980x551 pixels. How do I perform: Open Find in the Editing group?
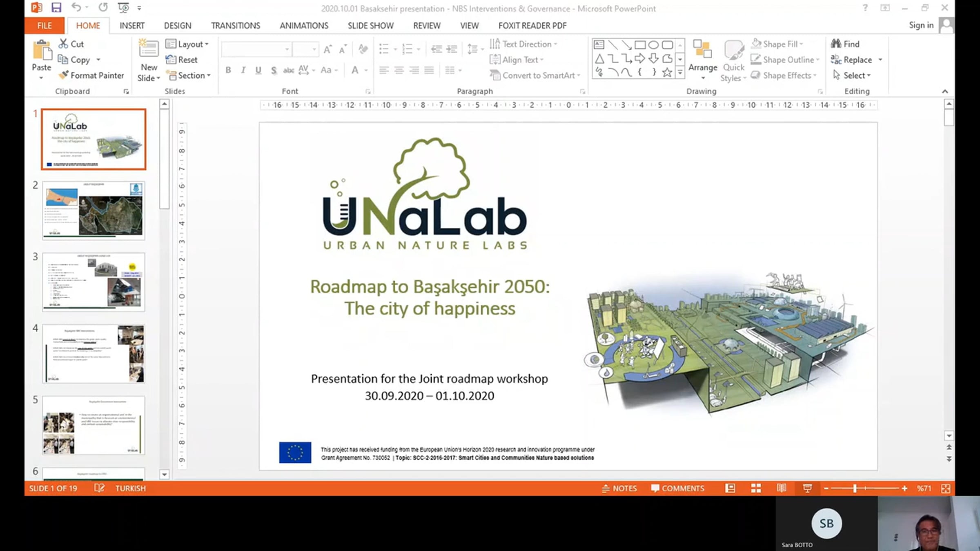tap(845, 44)
